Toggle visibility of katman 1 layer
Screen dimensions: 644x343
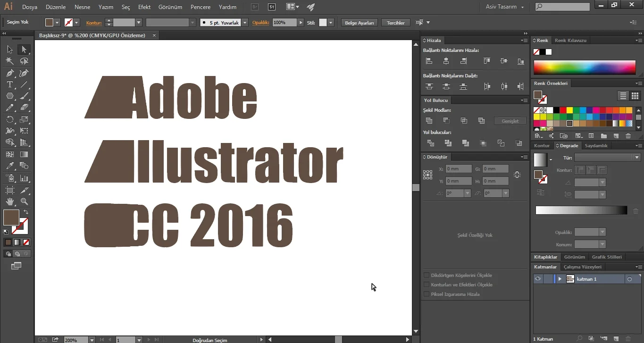537,279
